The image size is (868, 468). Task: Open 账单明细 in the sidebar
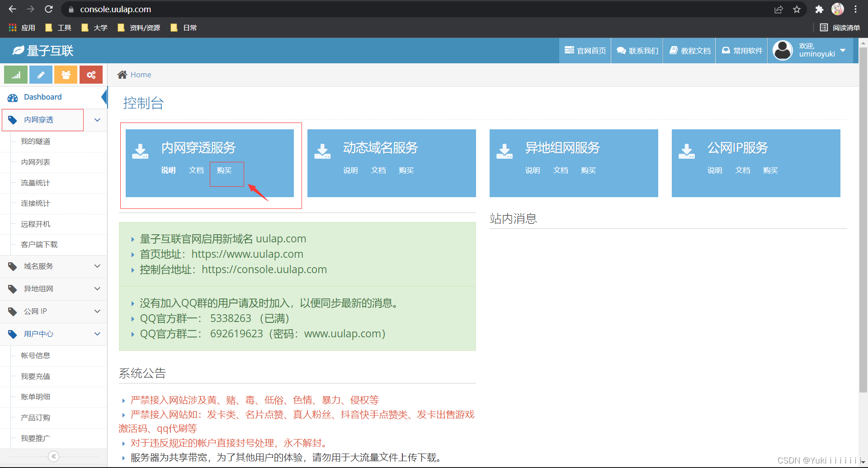coord(35,397)
